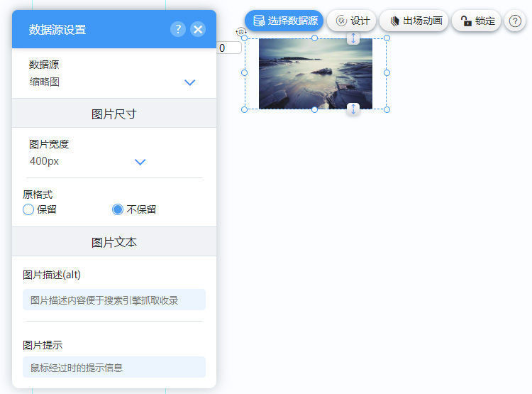Close the 数据源设置 panel
This screenshot has width=532, height=394.
(198, 29)
